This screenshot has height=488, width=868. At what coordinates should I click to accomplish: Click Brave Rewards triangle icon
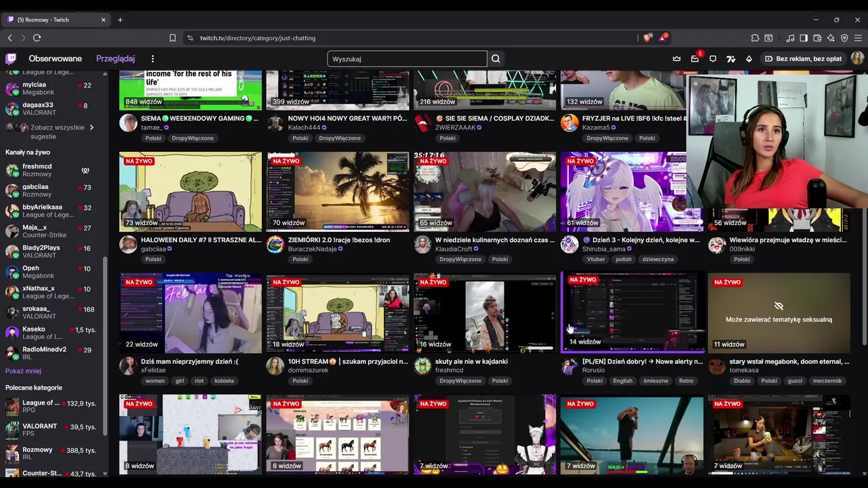point(664,38)
